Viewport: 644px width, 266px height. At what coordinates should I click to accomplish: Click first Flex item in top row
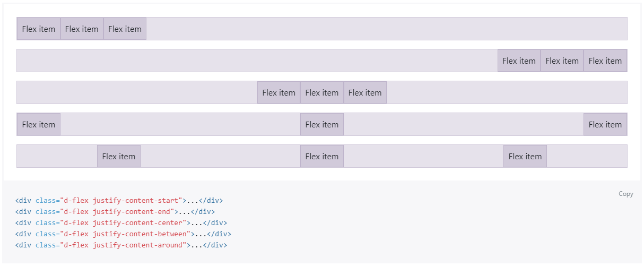(39, 29)
